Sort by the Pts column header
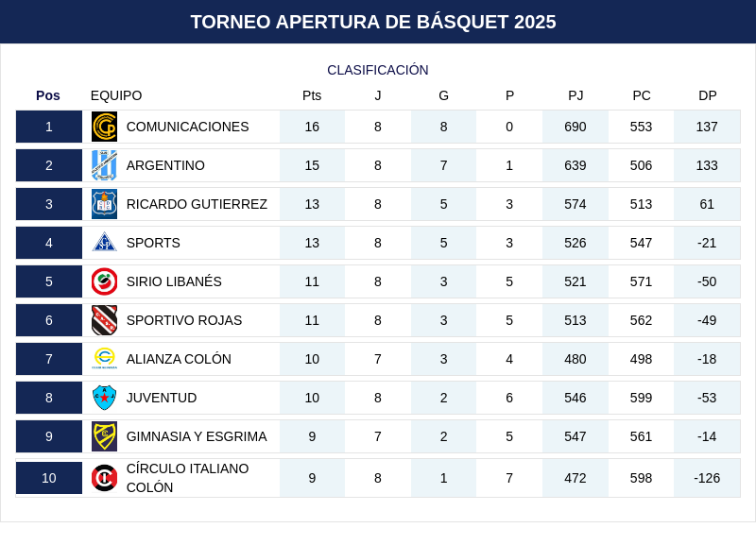756x545 pixels. (x=312, y=95)
